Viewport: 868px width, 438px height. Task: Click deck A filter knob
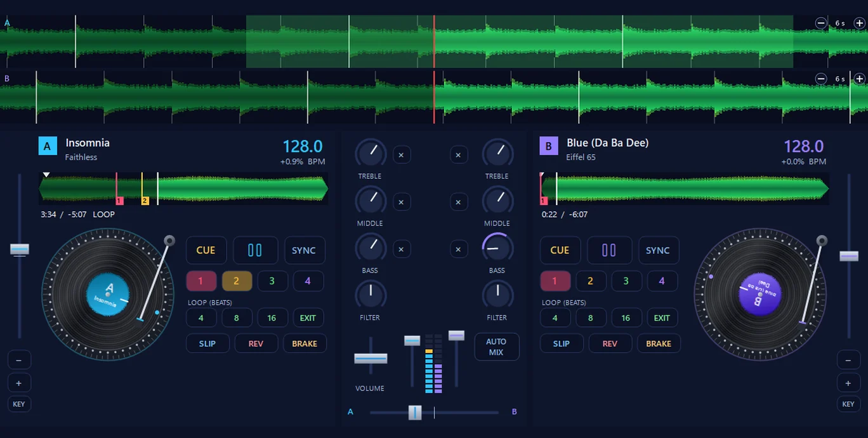(371, 295)
